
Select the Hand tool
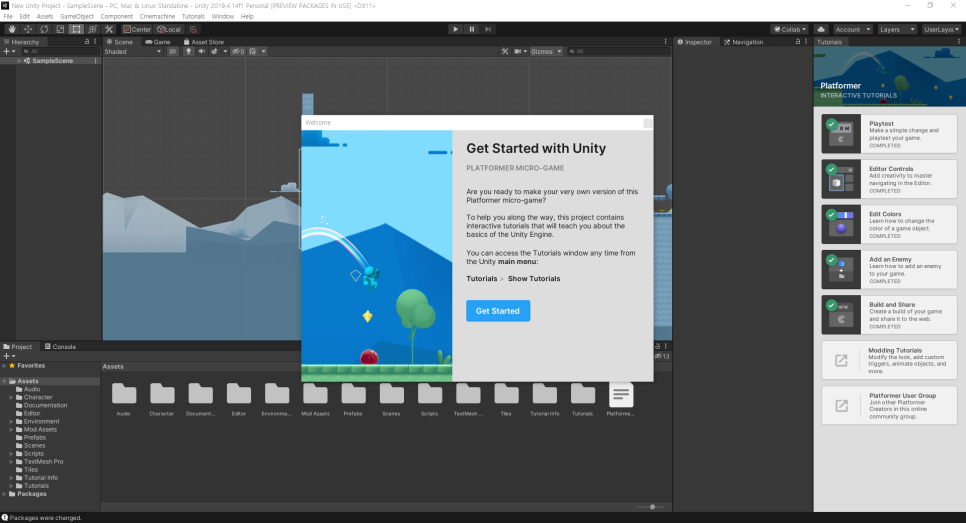pos(12,29)
